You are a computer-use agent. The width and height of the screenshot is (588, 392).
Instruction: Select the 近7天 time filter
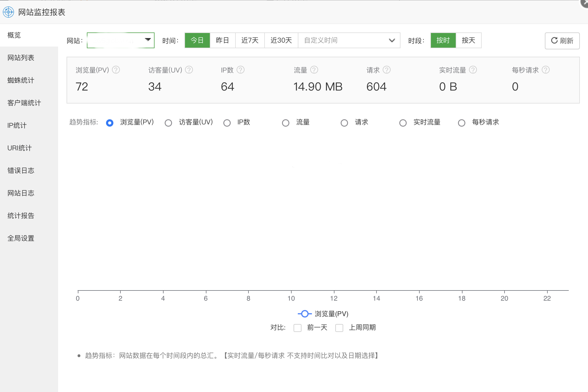[250, 40]
